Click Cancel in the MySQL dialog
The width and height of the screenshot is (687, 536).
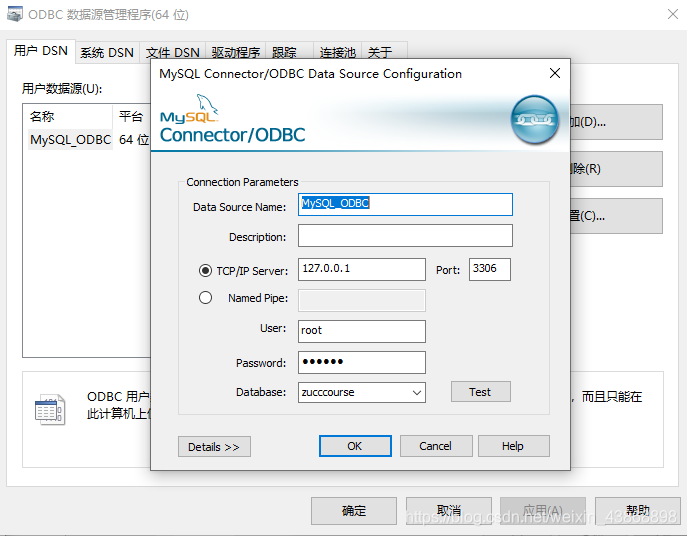pyautogui.click(x=436, y=446)
